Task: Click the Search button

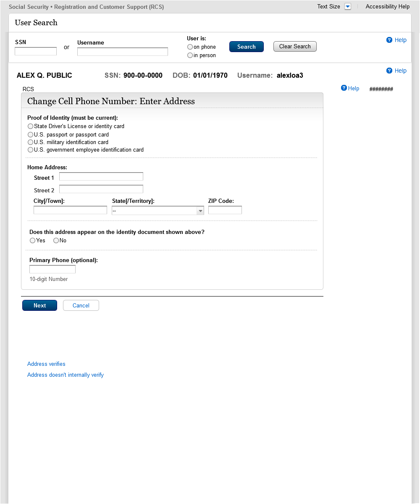Action: pos(247,47)
